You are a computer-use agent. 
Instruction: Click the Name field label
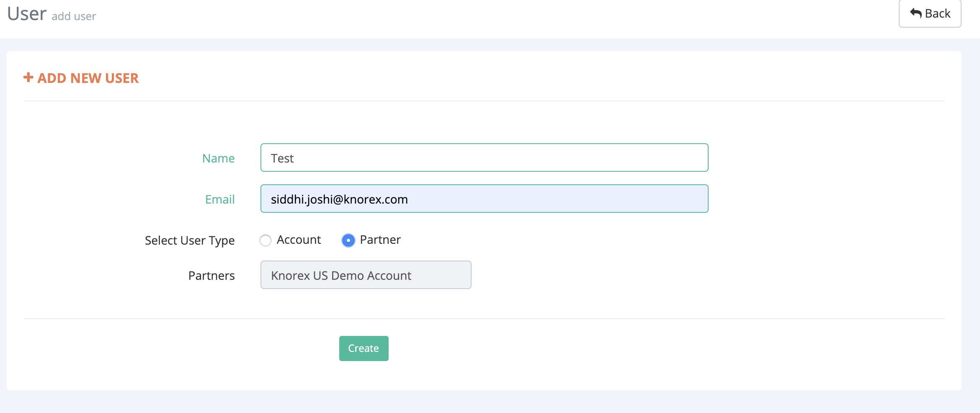(x=218, y=158)
